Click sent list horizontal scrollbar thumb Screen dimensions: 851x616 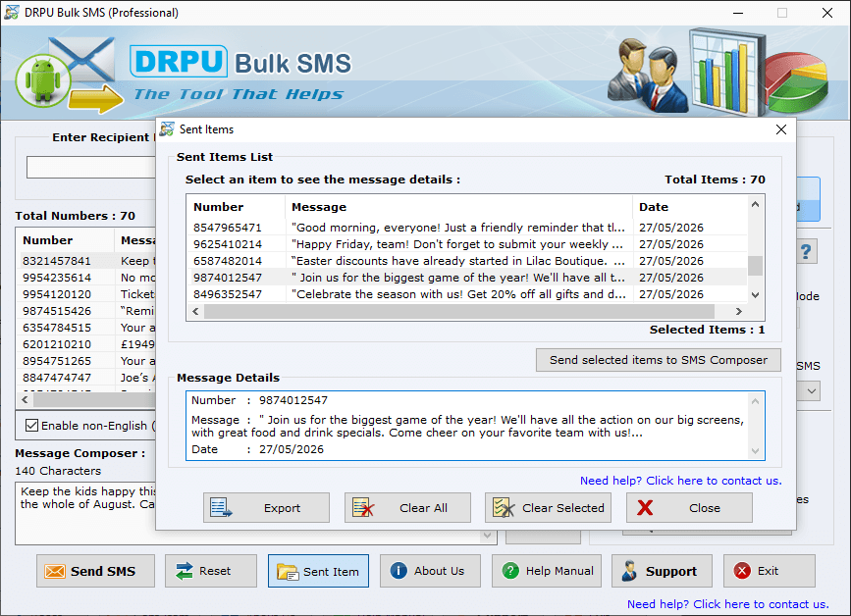click(459, 311)
